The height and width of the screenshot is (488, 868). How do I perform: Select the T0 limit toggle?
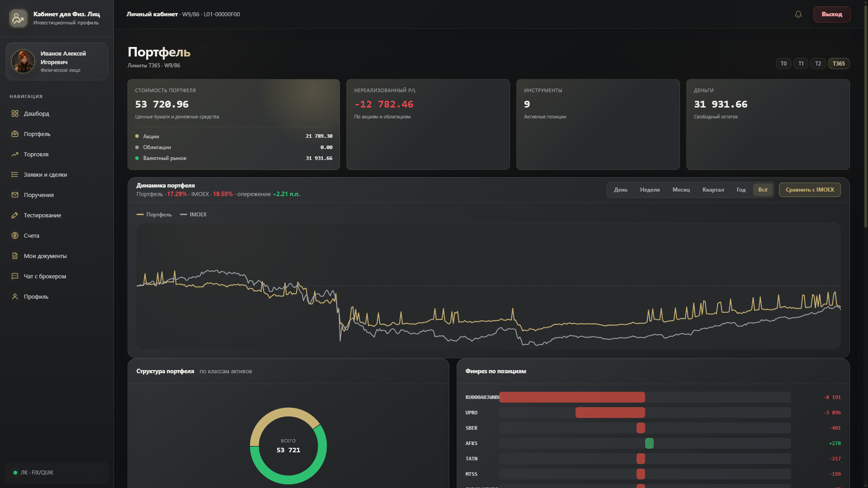pyautogui.click(x=783, y=64)
